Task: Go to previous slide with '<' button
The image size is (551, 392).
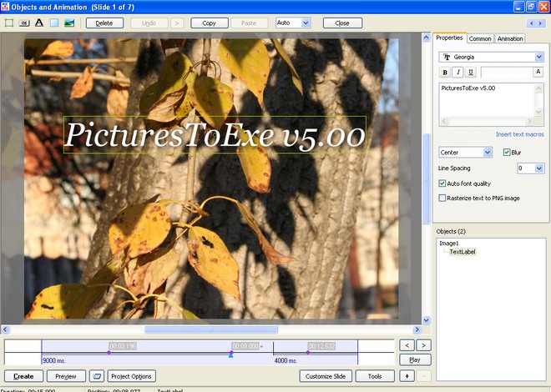Action: pos(407,345)
